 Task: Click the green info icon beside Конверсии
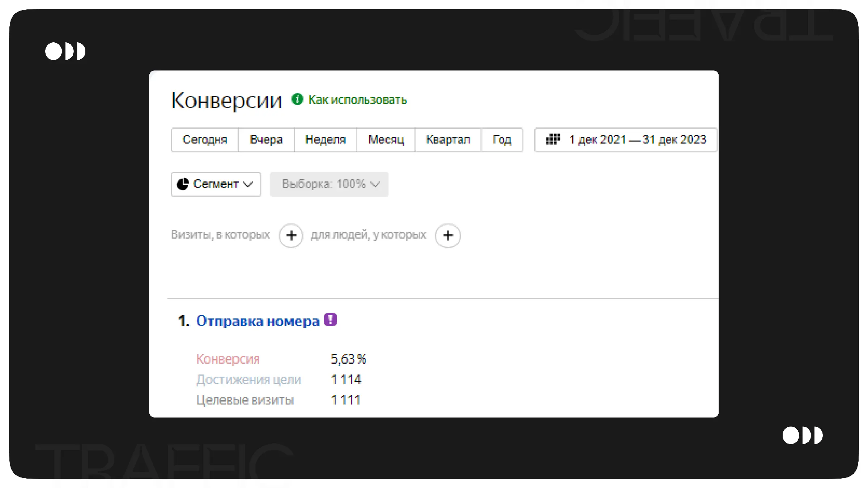click(297, 99)
